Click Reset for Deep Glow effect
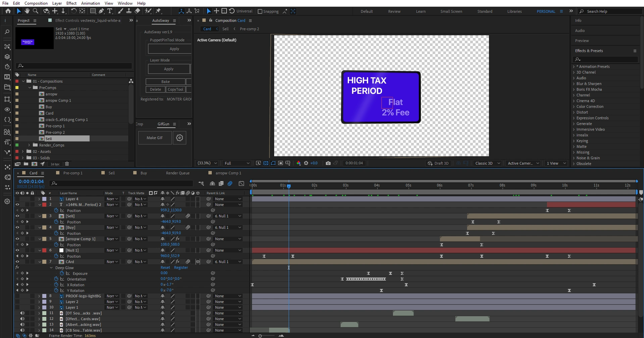 tap(165, 268)
